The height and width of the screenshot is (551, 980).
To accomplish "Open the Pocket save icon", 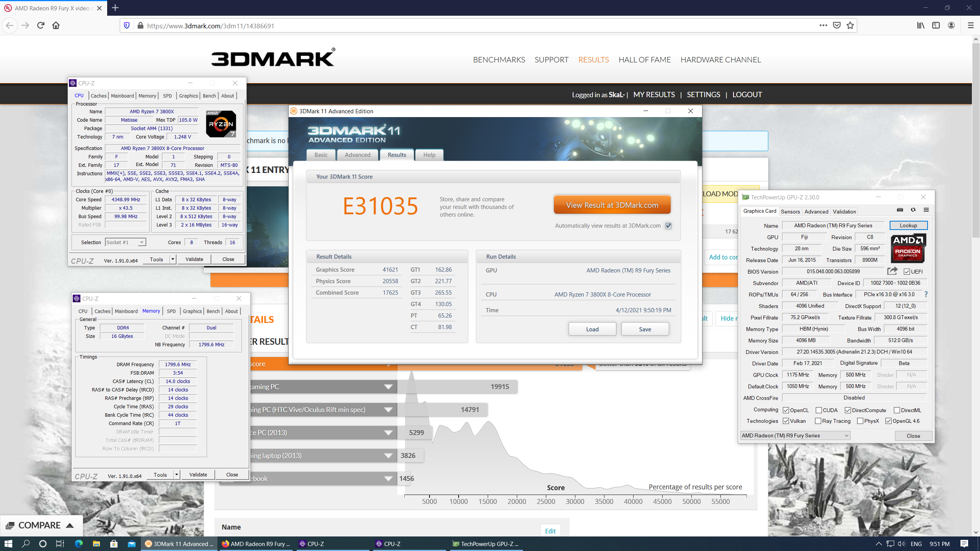I will [x=837, y=26].
